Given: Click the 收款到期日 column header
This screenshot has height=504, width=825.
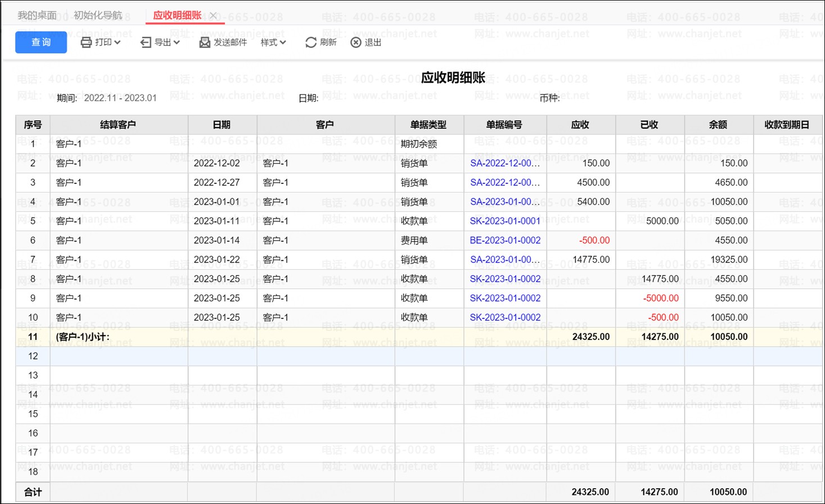Looking at the screenshot, I should click(x=787, y=125).
